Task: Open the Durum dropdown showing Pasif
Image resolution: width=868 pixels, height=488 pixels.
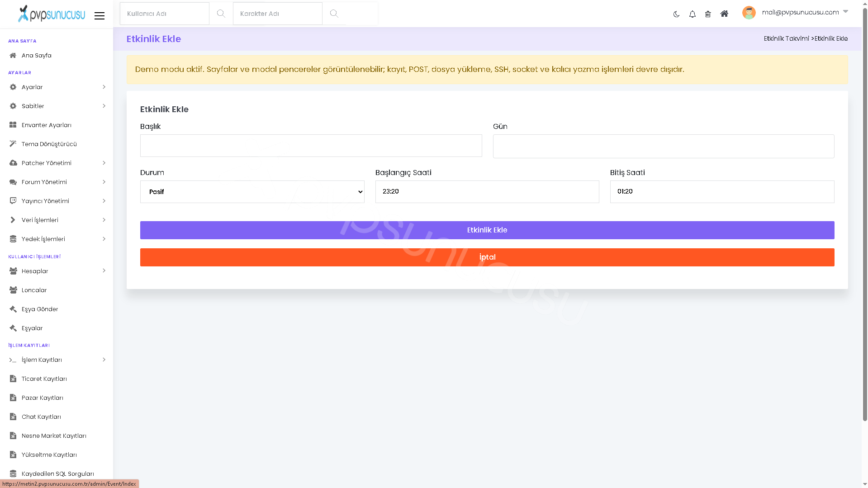Action: (252, 192)
